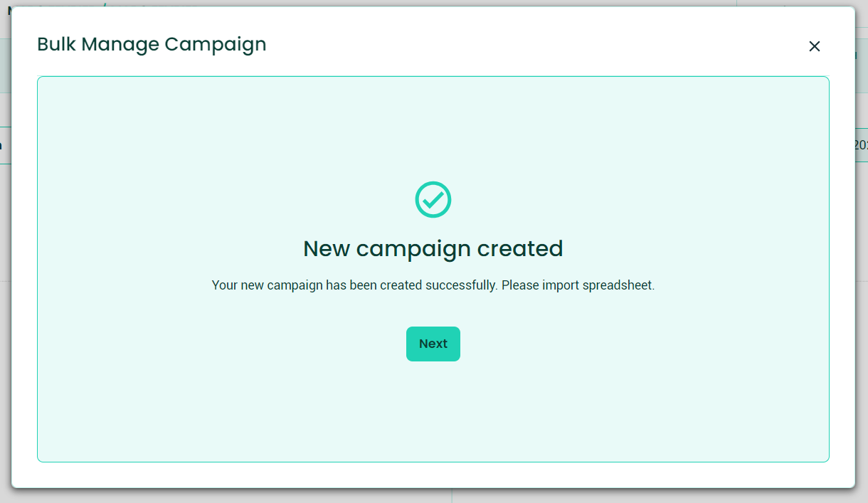Select the Bulk Manage Campaign dialog title

coord(152,44)
